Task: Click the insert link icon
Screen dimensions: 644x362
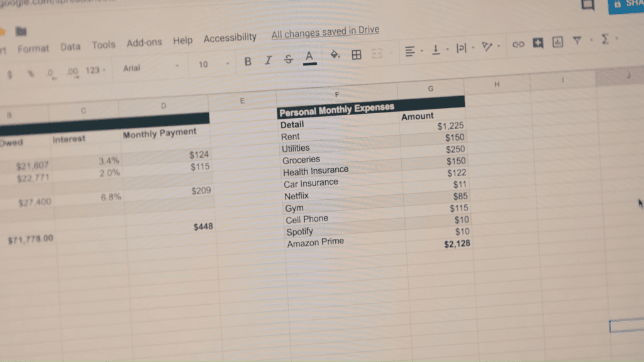Action: point(518,44)
